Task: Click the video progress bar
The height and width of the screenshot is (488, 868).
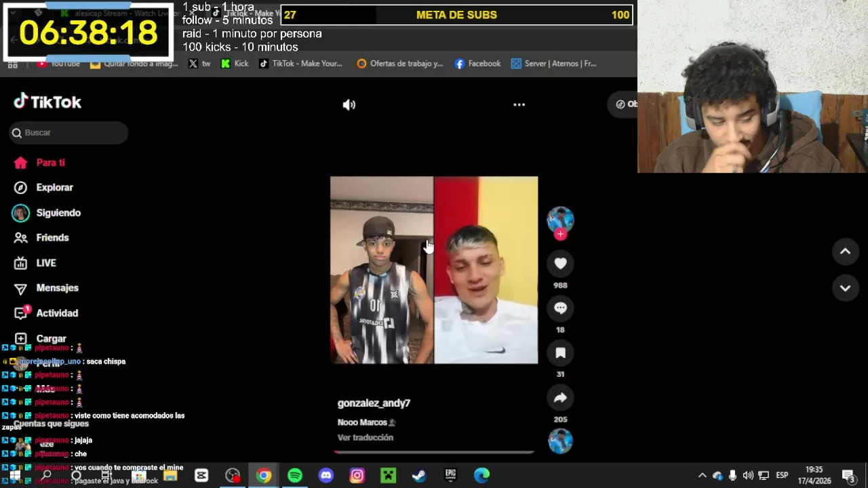Action: pyautogui.click(x=434, y=452)
